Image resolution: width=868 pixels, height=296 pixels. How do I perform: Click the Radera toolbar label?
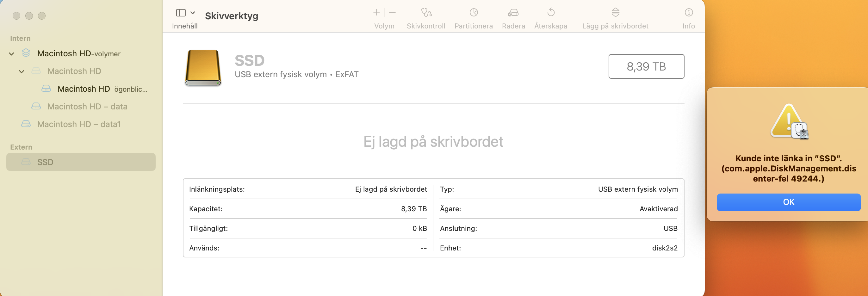513,26
